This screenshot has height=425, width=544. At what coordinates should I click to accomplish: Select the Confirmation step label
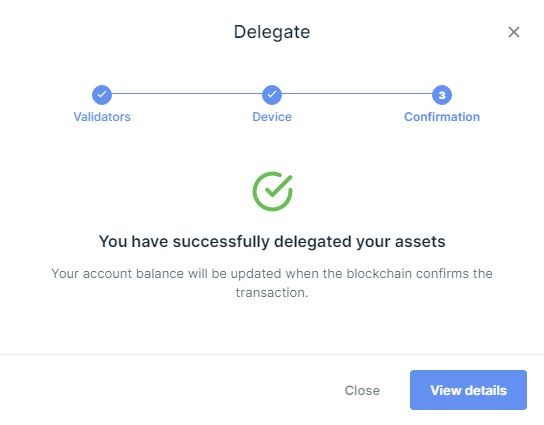(x=442, y=117)
